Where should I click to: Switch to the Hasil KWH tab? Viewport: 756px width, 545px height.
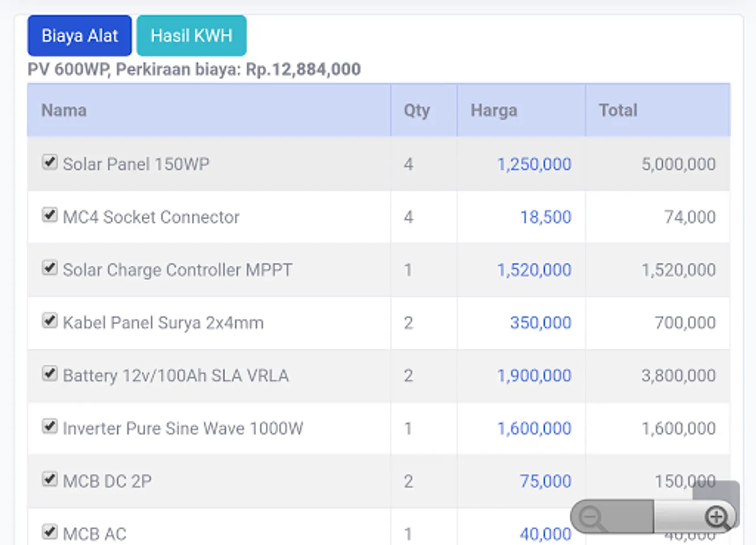click(191, 36)
